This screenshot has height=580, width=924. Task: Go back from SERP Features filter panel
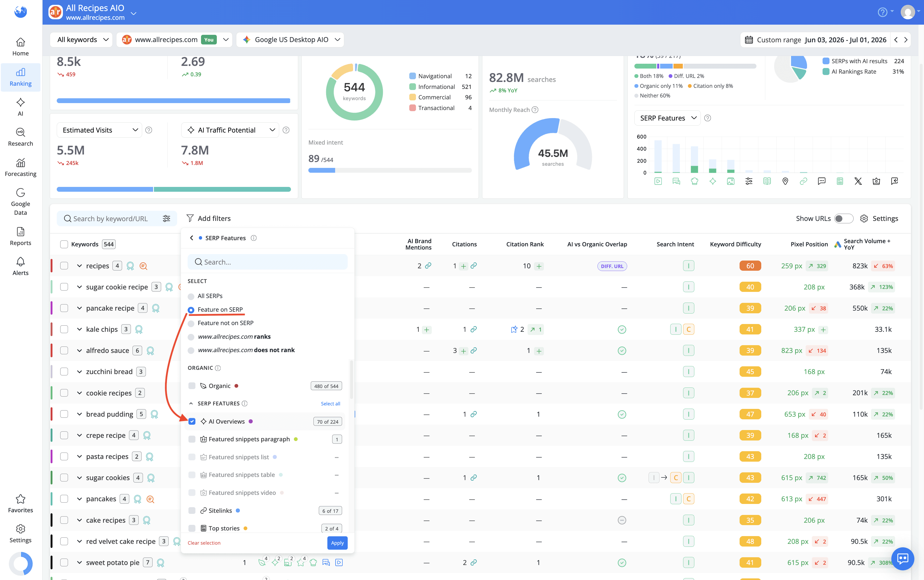click(192, 238)
